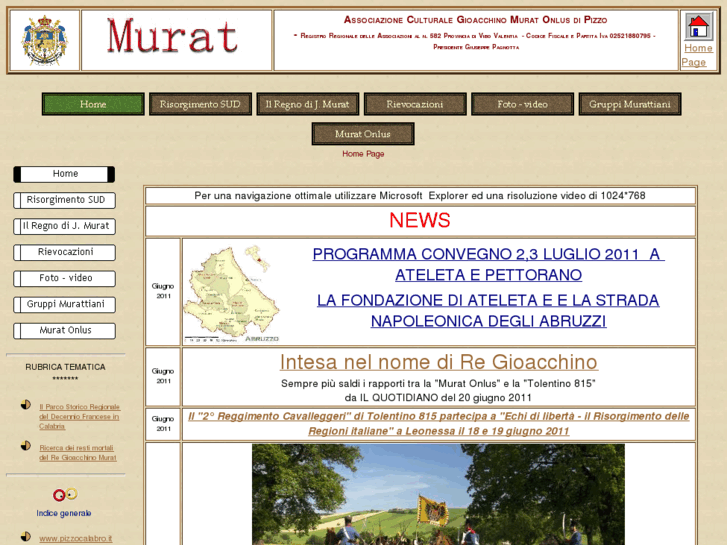Open Risorgimento SUD in top navigation
The height and width of the screenshot is (545, 727).
click(x=200, y=104)
